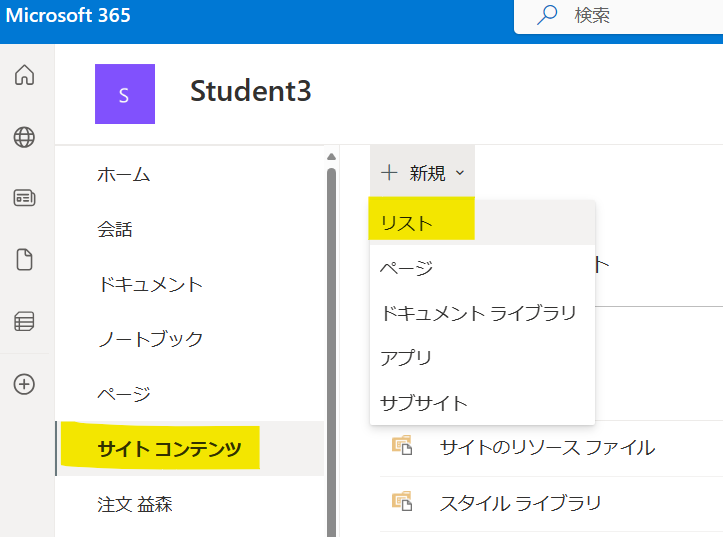
Task: Click the library icon beside サイトのリソース ファイル
Action: point(402,445)
